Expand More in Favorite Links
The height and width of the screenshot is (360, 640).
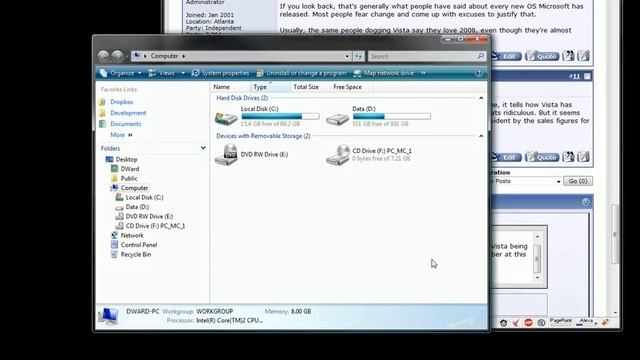click(x=121, y=135)
